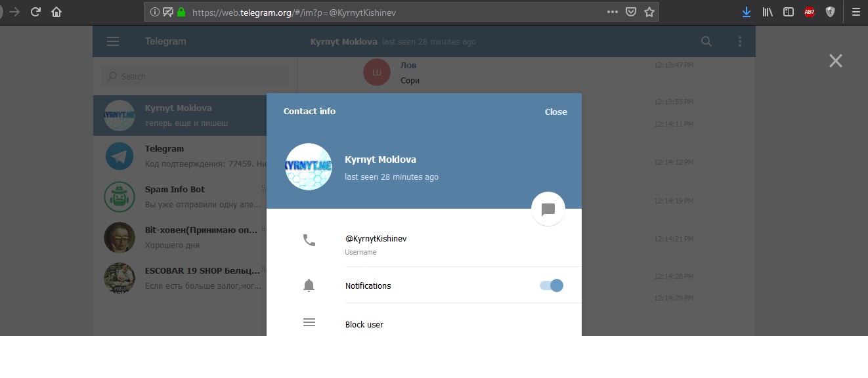The width and height of the screenshot is (868, 378).
Task: Close the Contact info dialog
Action: click(556, 112)
